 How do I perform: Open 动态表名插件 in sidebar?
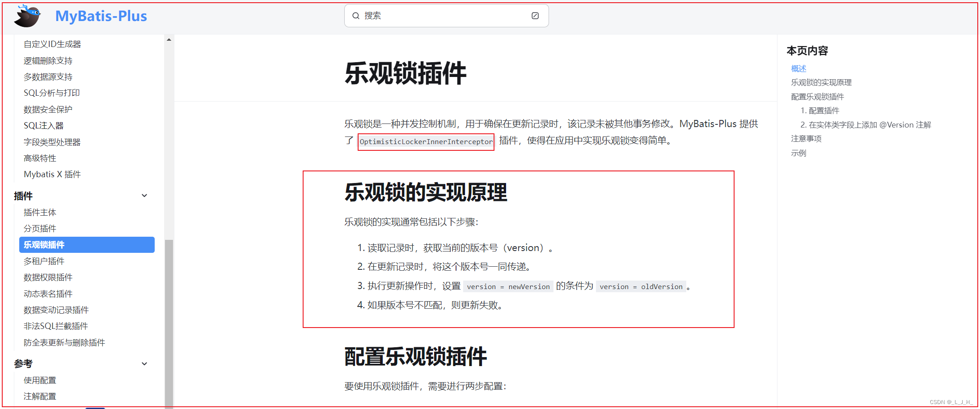[x=48, y=294]
